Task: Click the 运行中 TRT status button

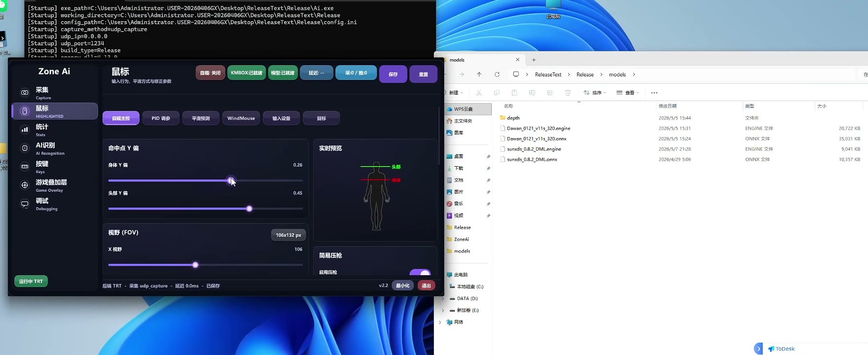Action: pyautogui.click(x=31, y=282)
